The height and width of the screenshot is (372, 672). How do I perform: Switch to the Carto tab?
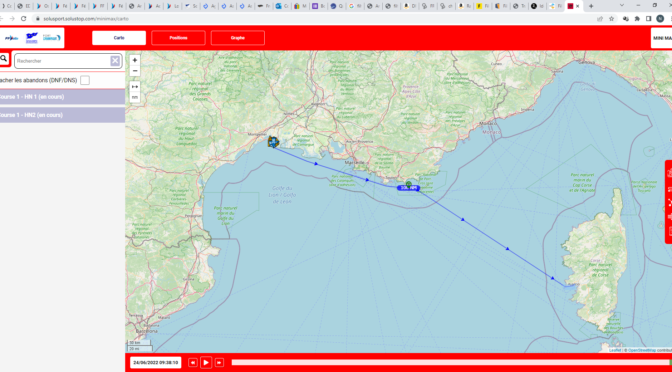click(119, 38)
